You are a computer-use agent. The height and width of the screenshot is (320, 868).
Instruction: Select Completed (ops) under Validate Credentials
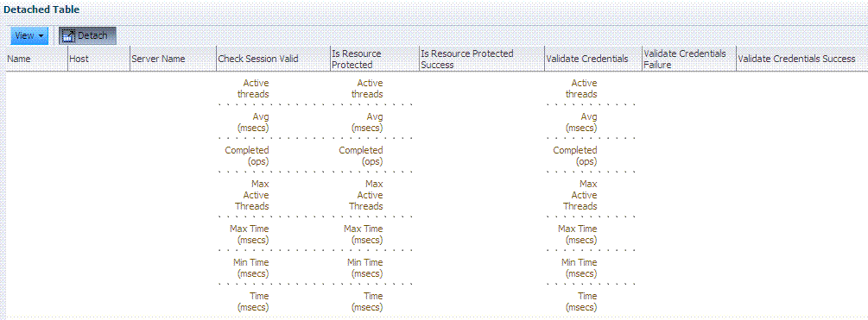point(575,156)
